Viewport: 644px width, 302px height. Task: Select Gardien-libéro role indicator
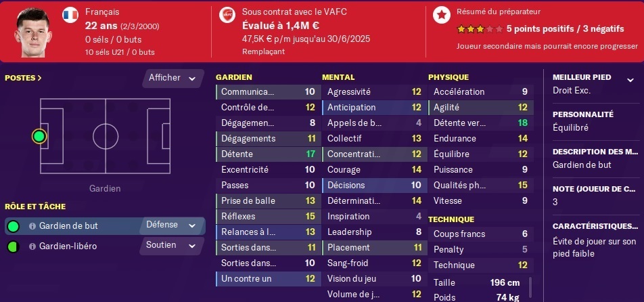pos(14,246)
